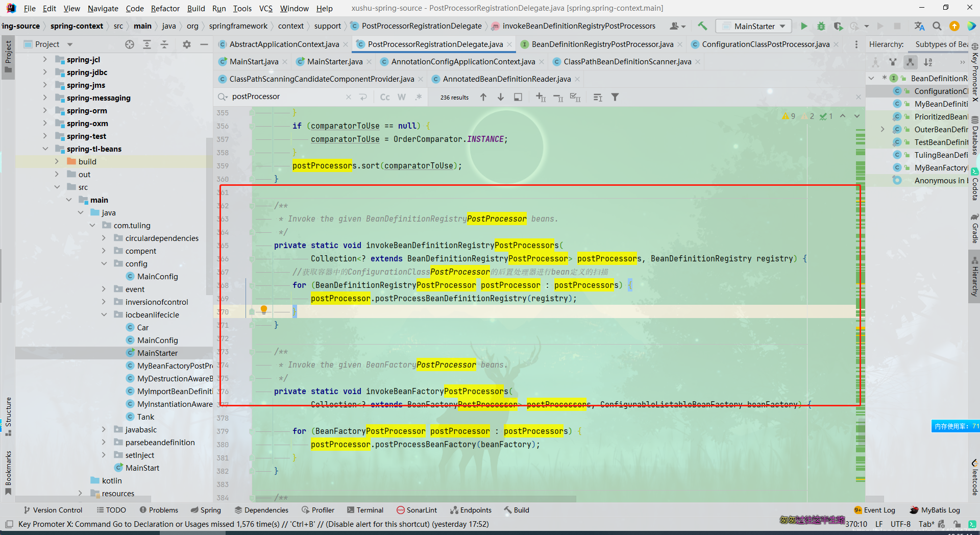This screenshot has width=980, height=535.
Task: Collapse all in Project panel
Action: pyautogui.click(x=164, y=44)
